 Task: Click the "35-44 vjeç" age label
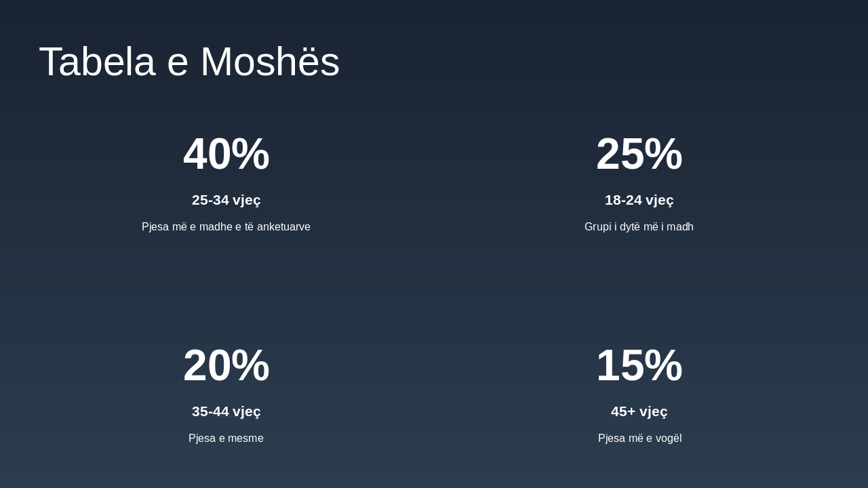click(x=226, y=411)
